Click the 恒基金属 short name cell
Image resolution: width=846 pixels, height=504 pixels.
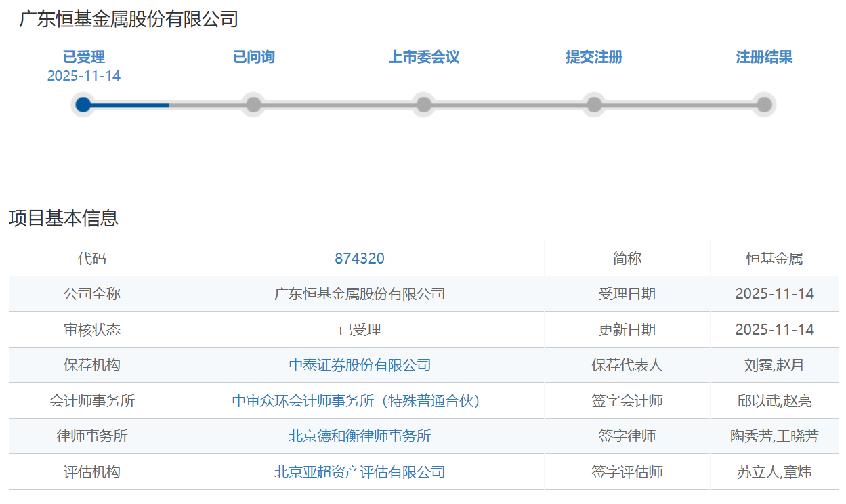tap(774, 258)
